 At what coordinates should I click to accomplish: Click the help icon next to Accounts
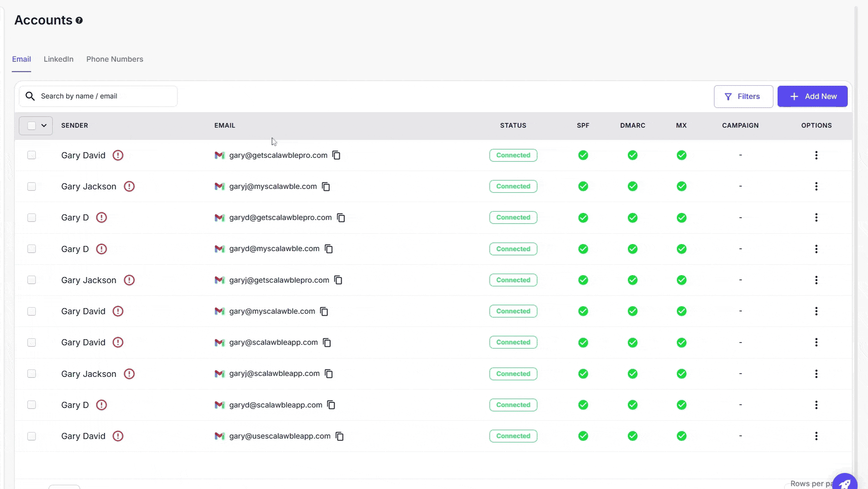click(79, 20)
